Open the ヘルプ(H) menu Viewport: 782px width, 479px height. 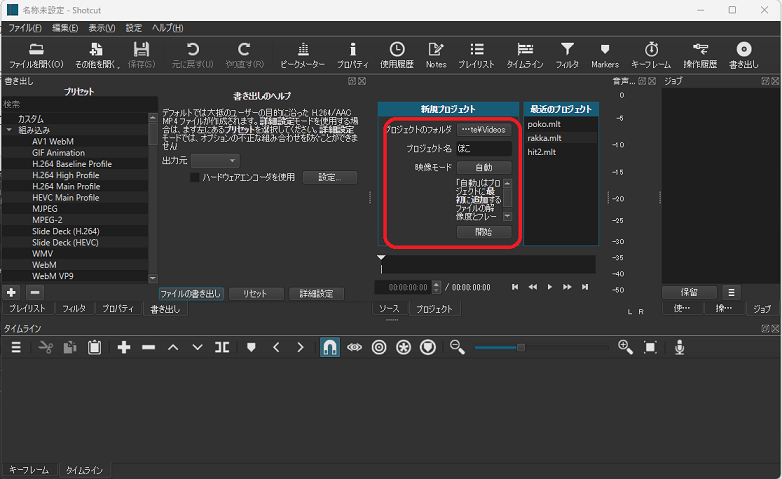[x=168, y=28]
